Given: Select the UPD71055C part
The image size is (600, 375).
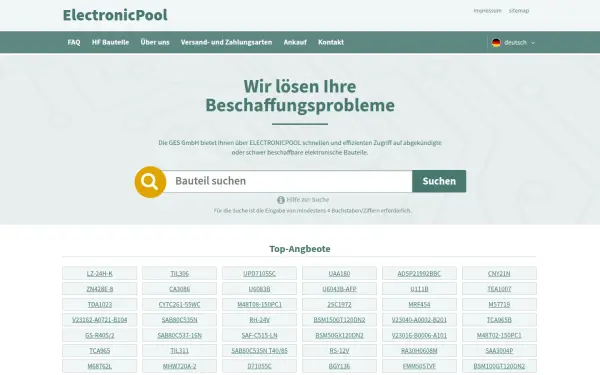Looking at the screenshot, I should 259,274.
